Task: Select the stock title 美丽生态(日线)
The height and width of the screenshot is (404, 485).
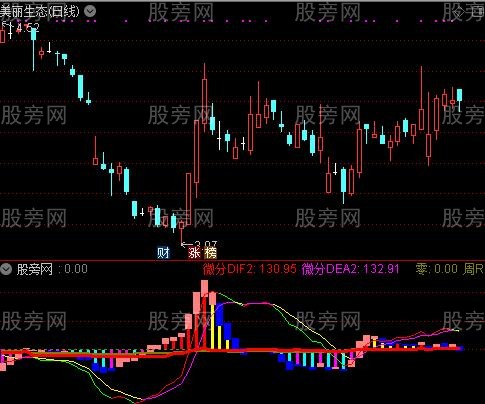Action: pyautogui.click(x=40, y=11)
